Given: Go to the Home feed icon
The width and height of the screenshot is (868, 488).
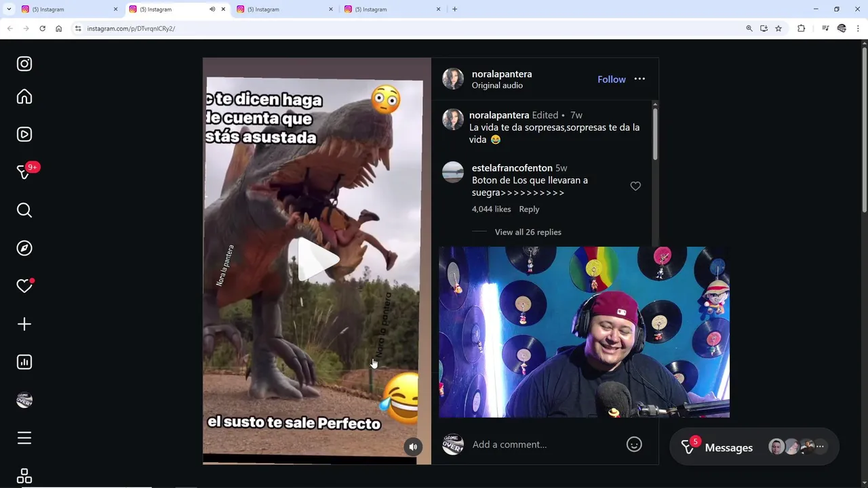Looking at the screenshot, I should (24, 97).
